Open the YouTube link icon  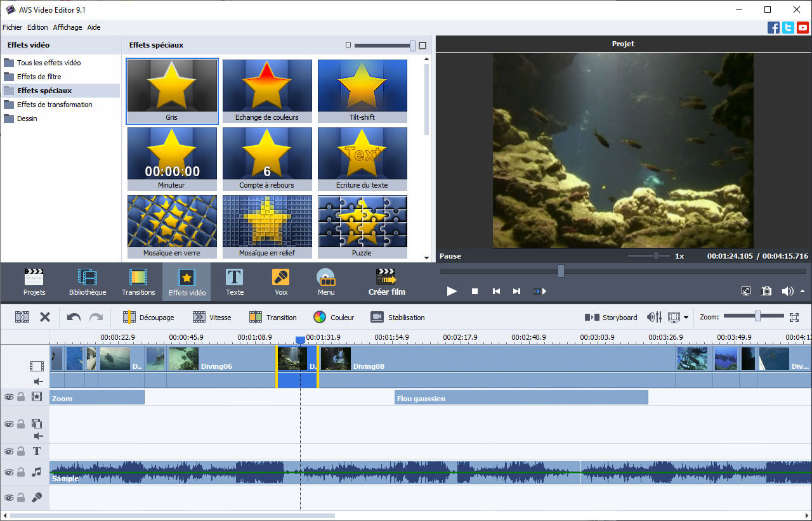802,27
